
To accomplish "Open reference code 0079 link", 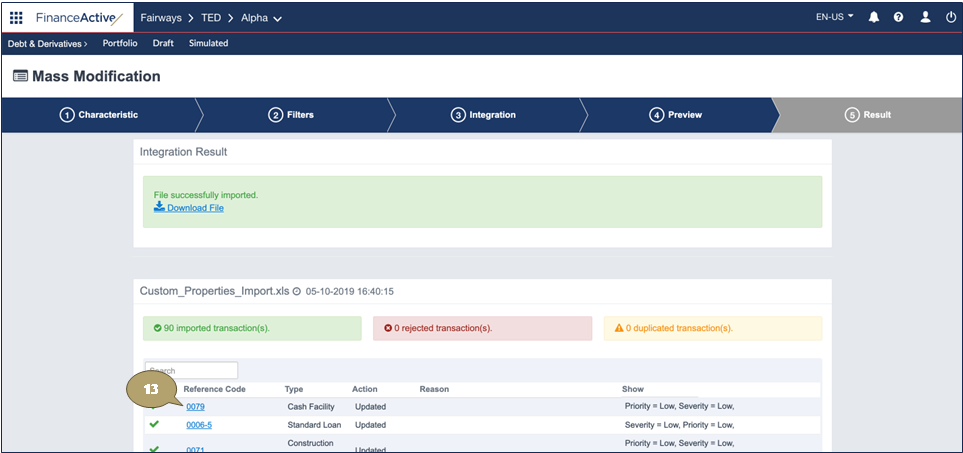I will 195,407.
